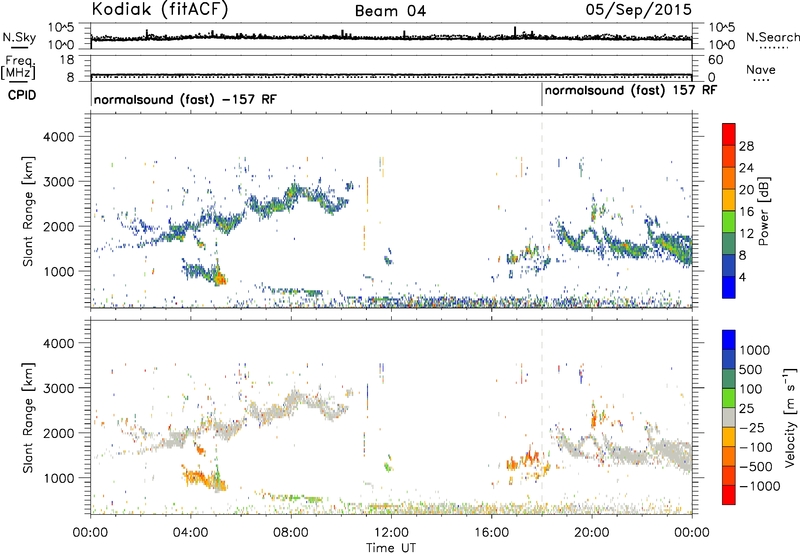Viewport: 800px width, 554px height.
Task: Pick the light green Velocity colorbar segment
Action: pos(729,398)
